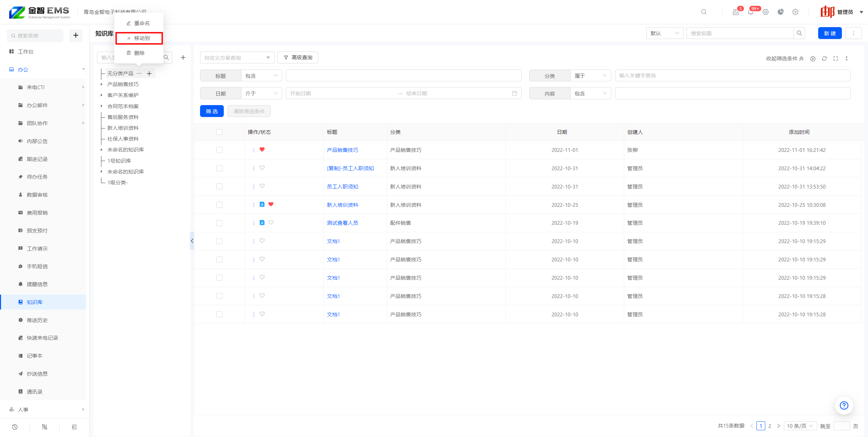This screenshot has height=437, width=868.
Task: Expand the 合同范本档案 tree node
Action: 101,106
